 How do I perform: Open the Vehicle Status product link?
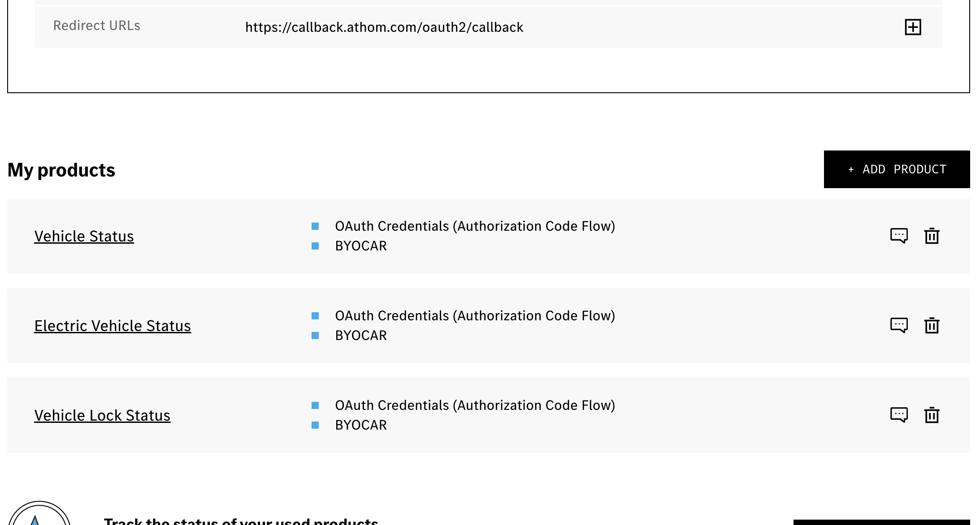84,236
